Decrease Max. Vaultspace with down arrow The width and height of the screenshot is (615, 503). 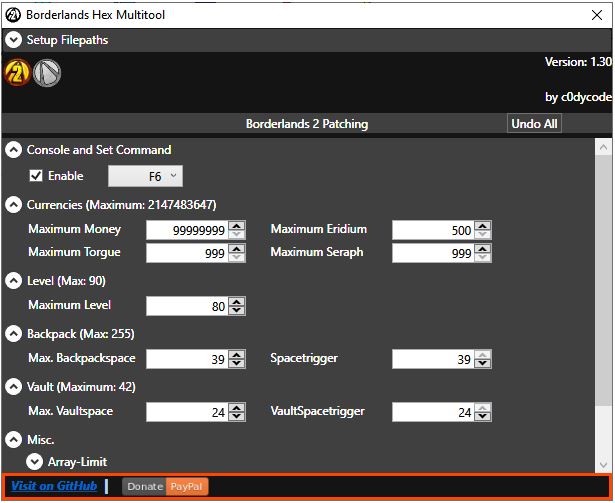[x=237, y=416]
